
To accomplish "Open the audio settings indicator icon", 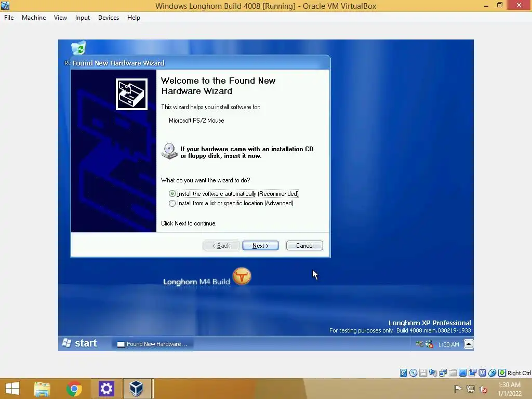I will click(433, 373).
